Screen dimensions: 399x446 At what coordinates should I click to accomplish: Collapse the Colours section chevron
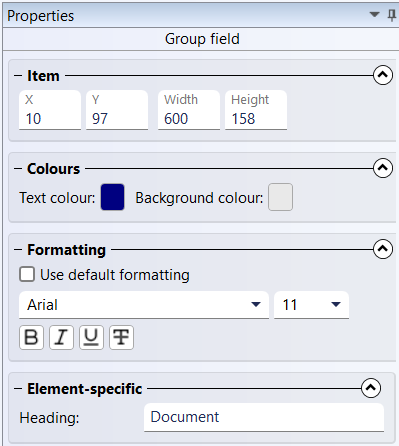click(383, 168)
